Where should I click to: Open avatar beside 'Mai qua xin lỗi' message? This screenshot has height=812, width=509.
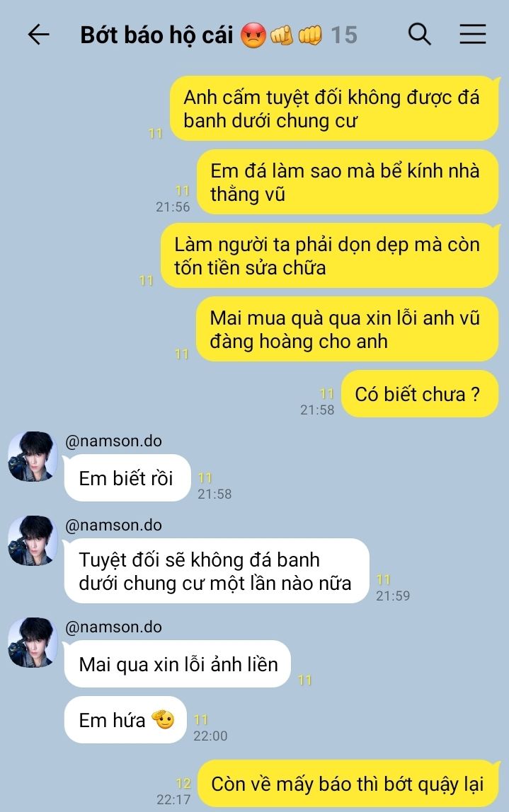33,642
